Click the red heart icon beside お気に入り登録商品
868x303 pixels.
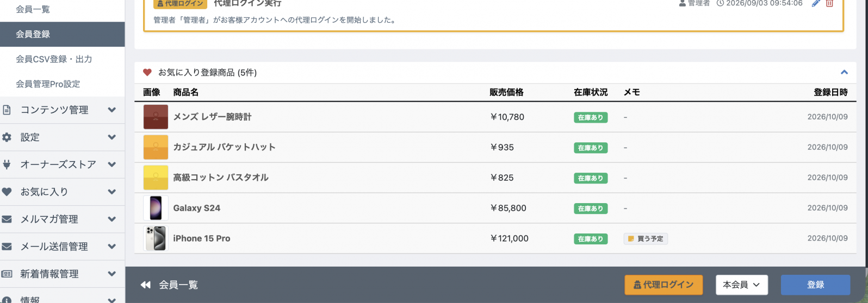click(147, 72)
